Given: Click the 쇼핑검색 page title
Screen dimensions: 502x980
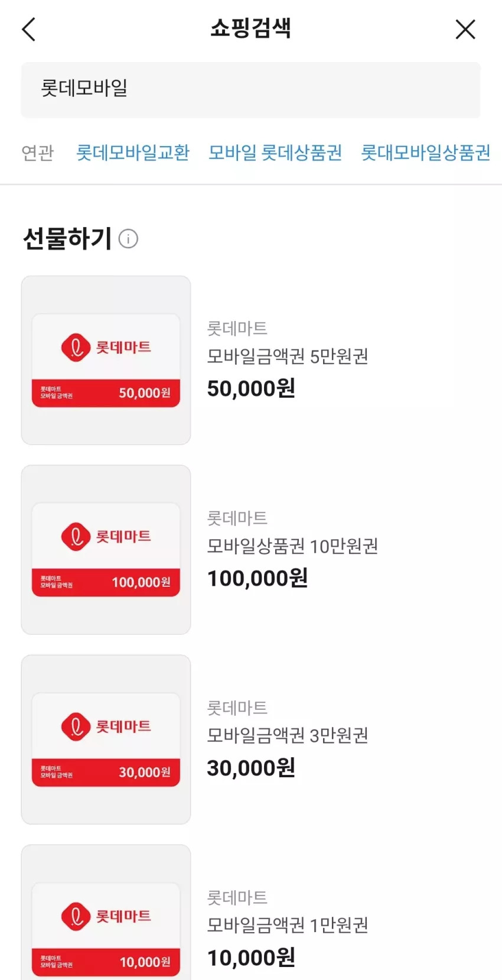Looking at the screenshot, I should click(x=250, y=28).
